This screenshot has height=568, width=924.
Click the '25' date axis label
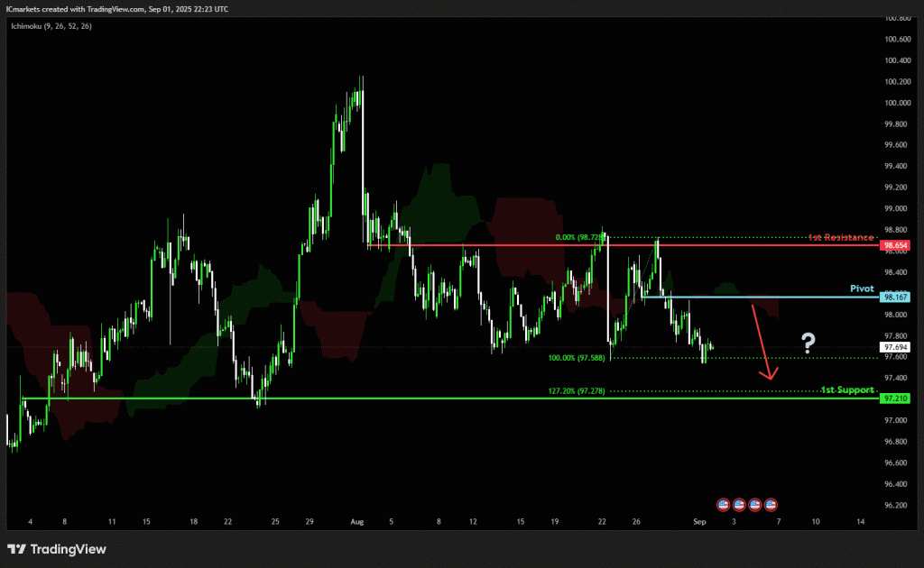coord(275,521)
